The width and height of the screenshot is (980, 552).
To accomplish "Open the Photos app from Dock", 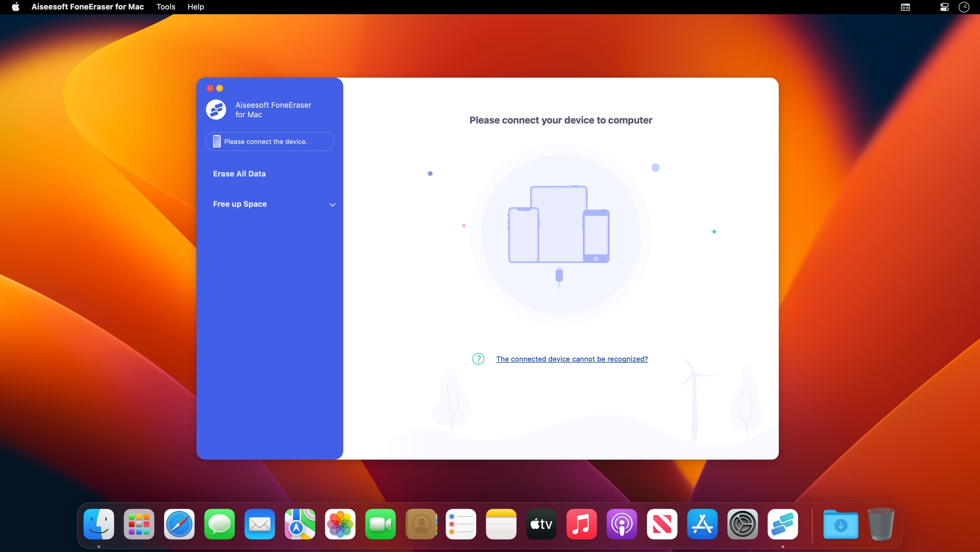I will point(340,524).
